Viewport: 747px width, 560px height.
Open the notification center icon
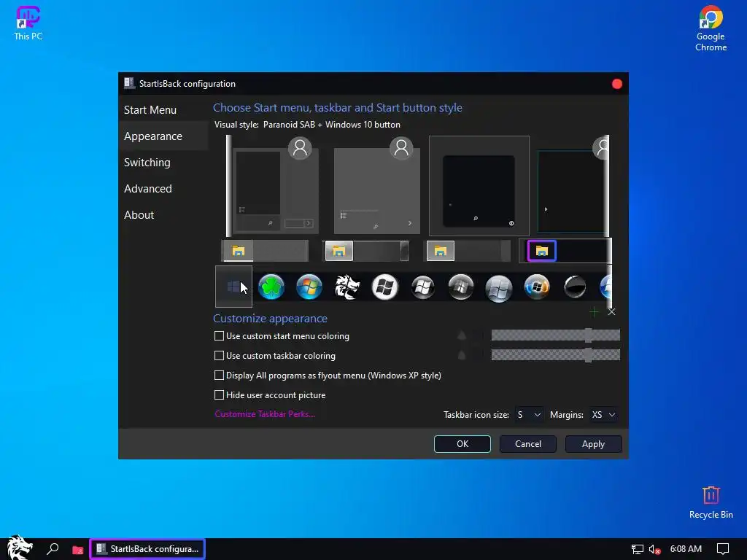click(x=723, y=549)
